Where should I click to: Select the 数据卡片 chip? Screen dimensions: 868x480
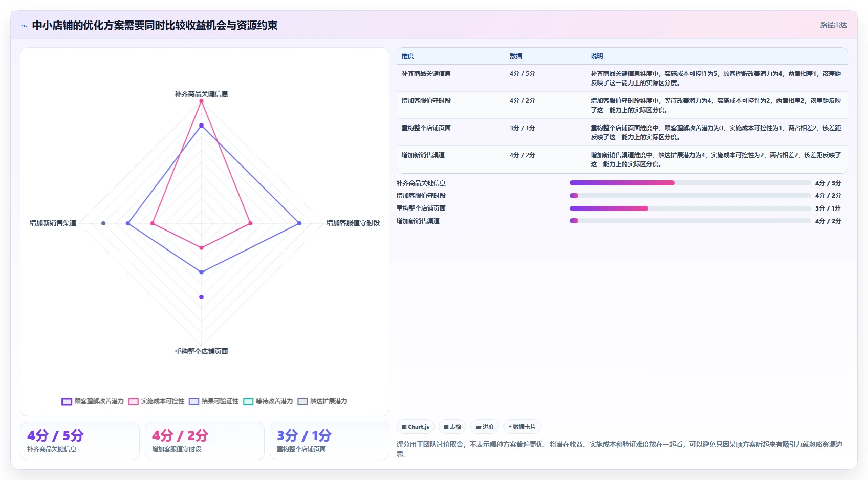click(522, 427)
